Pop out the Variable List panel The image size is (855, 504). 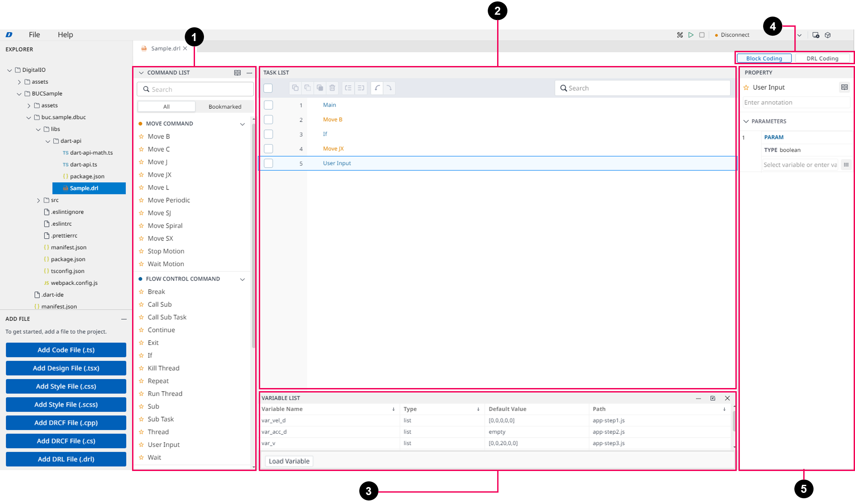713,398
